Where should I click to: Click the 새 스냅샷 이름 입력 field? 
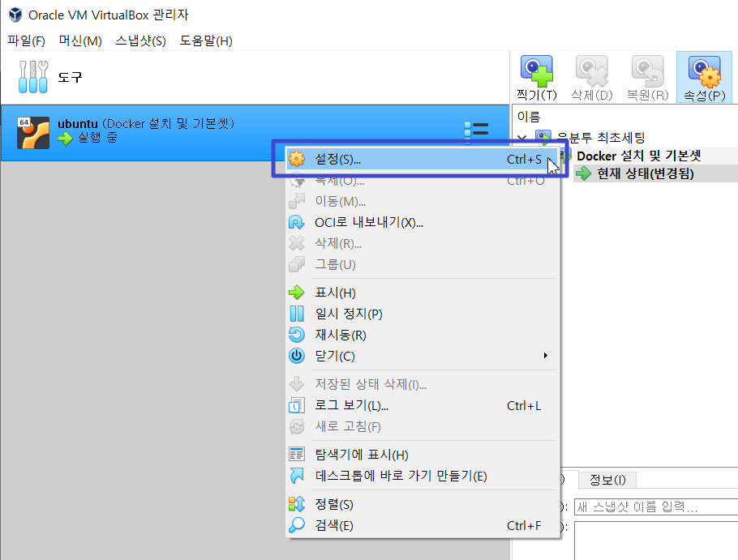pyautogui.click(x=656, y=507)
